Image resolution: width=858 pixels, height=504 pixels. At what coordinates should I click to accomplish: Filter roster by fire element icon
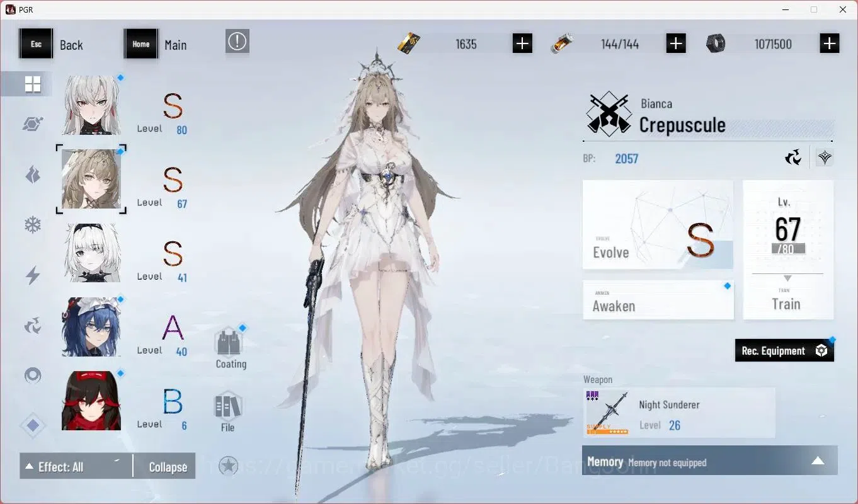click(33, 175)
